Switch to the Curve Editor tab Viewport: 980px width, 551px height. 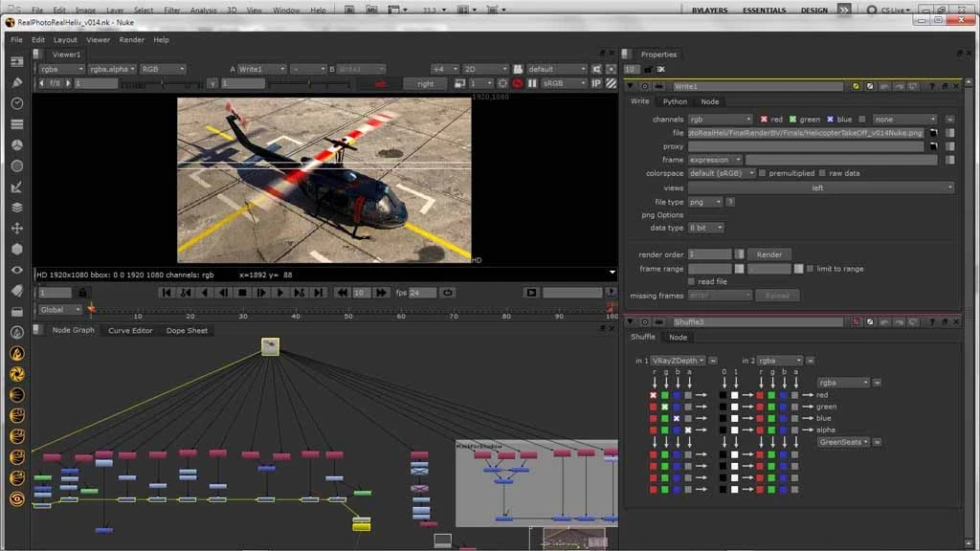coord(130,331)
